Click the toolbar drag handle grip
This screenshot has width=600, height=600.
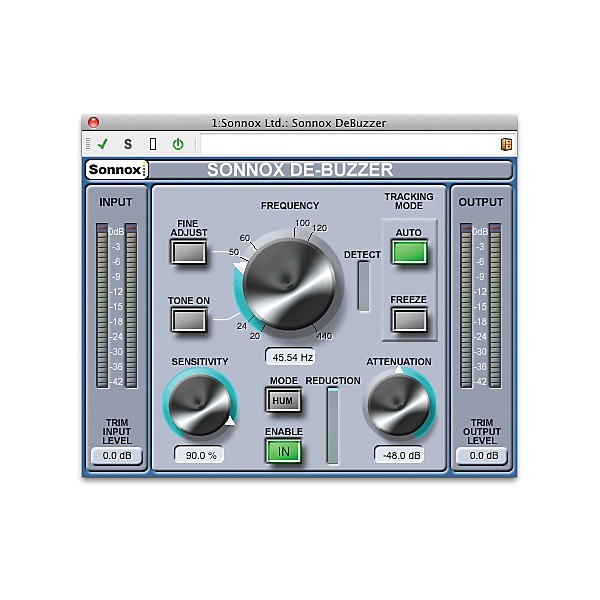click(x=88, y=144)
